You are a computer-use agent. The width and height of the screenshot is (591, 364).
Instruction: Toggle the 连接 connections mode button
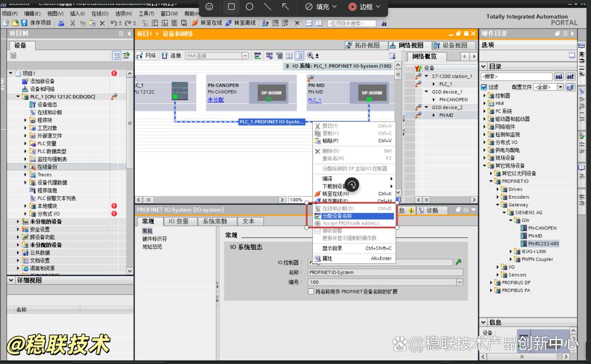pos(171,56)
